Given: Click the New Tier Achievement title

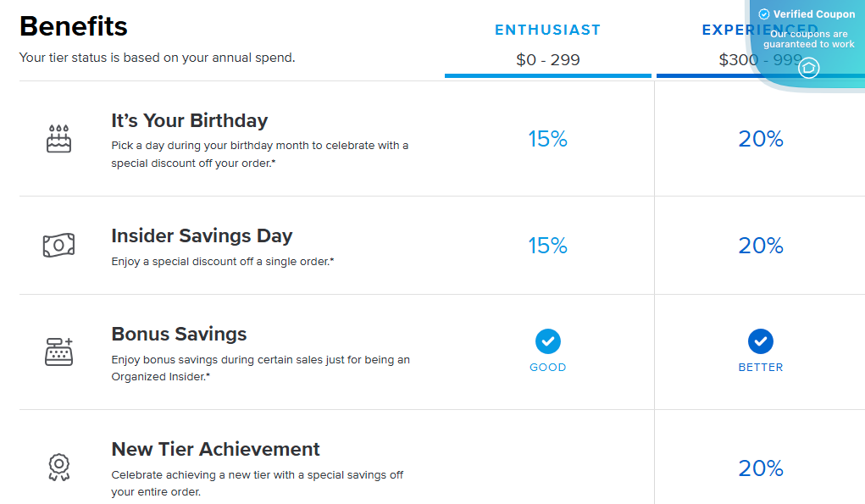Looking at the screenshot, I should 215,449.
